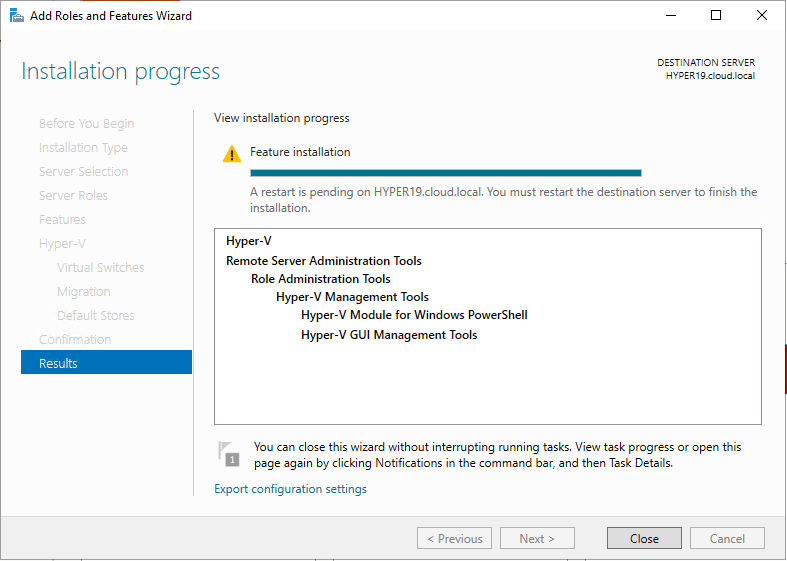Select the Results step in sidebar

[x=106, y=363]
